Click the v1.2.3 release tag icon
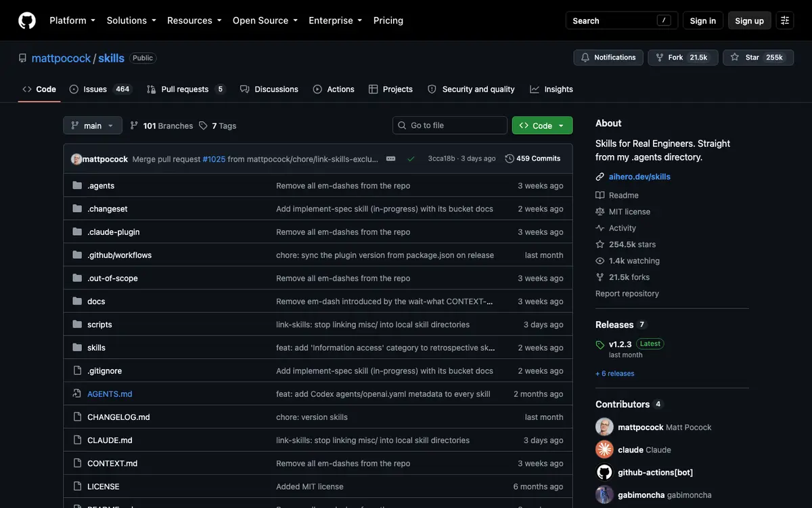The width and height of the screenshot is (812, 508). click(600, 345)
